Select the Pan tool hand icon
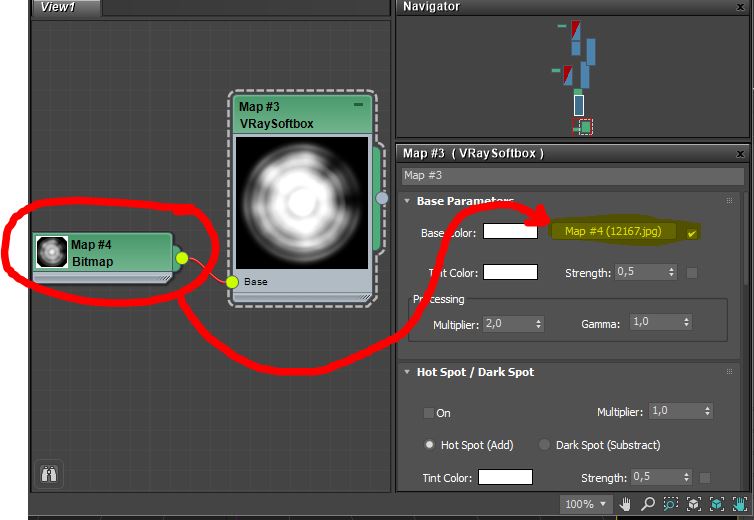 coord(626,504)
